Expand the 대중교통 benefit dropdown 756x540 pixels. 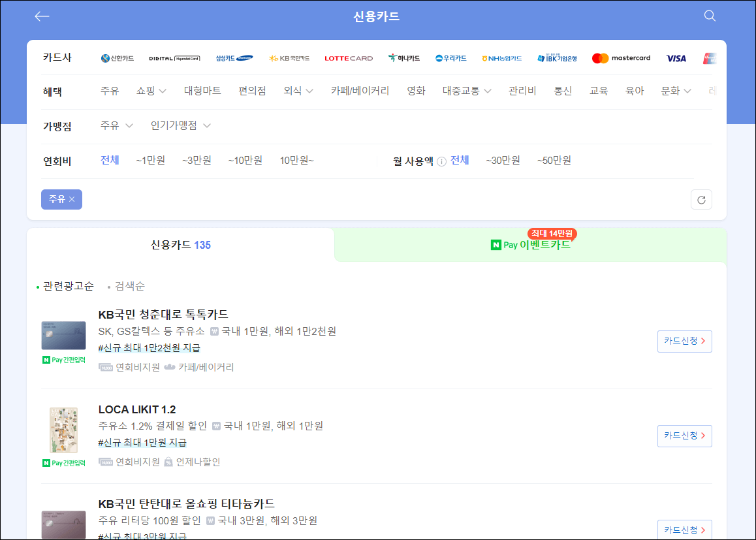point(467,91)
